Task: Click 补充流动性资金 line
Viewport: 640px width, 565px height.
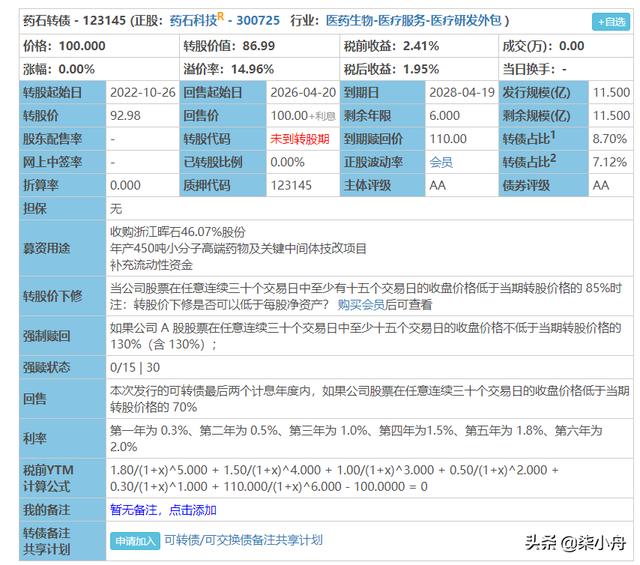Action: 151,265
